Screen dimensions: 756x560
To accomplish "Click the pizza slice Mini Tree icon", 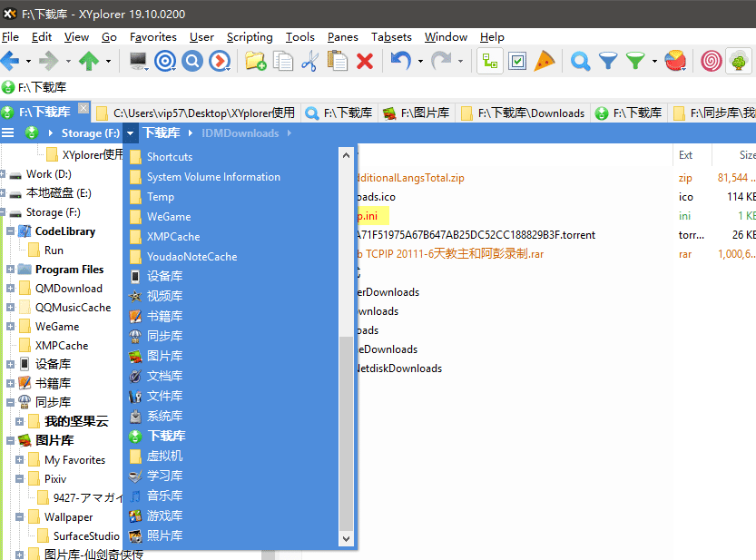I will [545, 62].
